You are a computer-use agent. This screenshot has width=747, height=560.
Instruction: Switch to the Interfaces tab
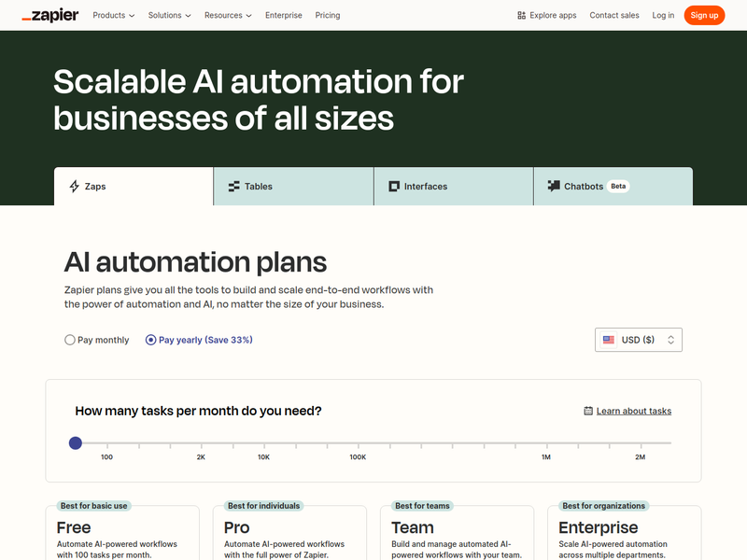click(x=454, y=186)
